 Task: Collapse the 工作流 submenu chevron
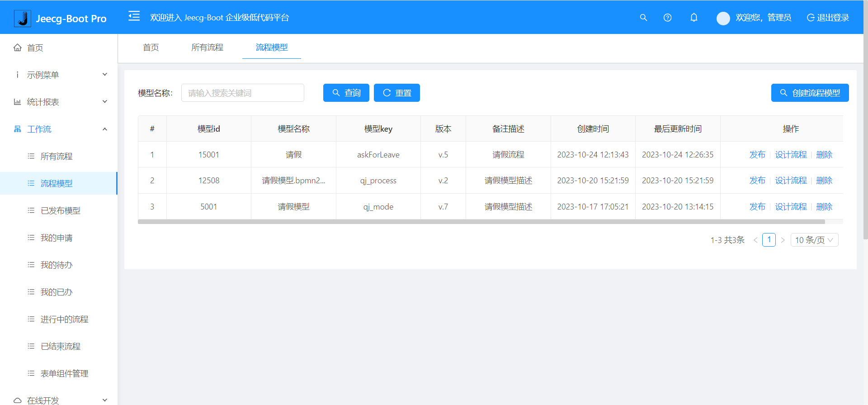coord(105,129)
